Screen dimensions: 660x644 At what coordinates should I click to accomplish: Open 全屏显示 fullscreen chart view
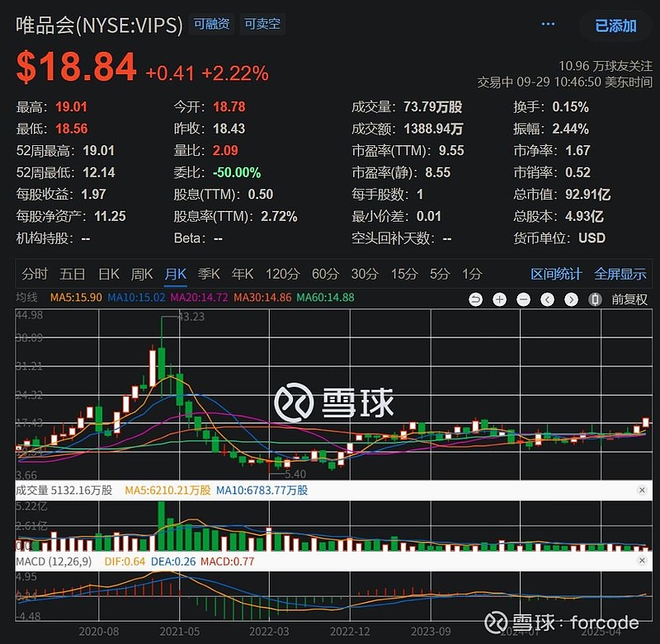click(620, 274)
